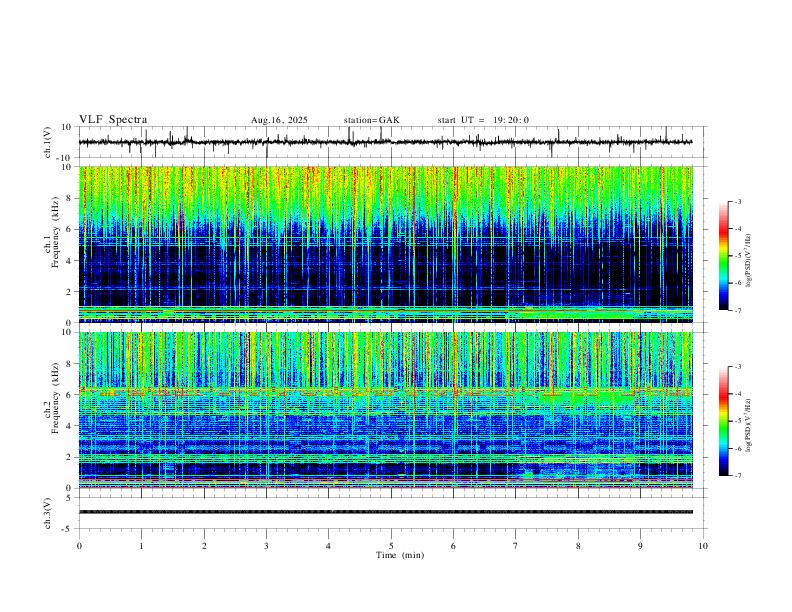Click time axis tick label '5'
The height and width of the screenshot is (612, 792).
(x=391, y=546)
